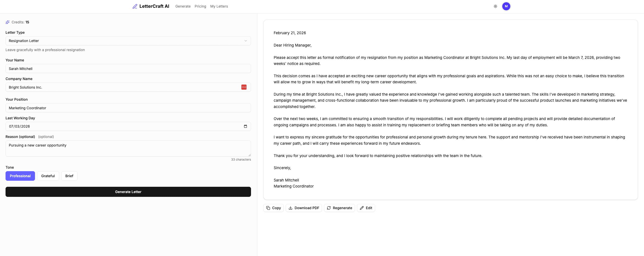644x256 pixels.
Task: Click the credits sparkle icon
Action: (x=8, y=22)
